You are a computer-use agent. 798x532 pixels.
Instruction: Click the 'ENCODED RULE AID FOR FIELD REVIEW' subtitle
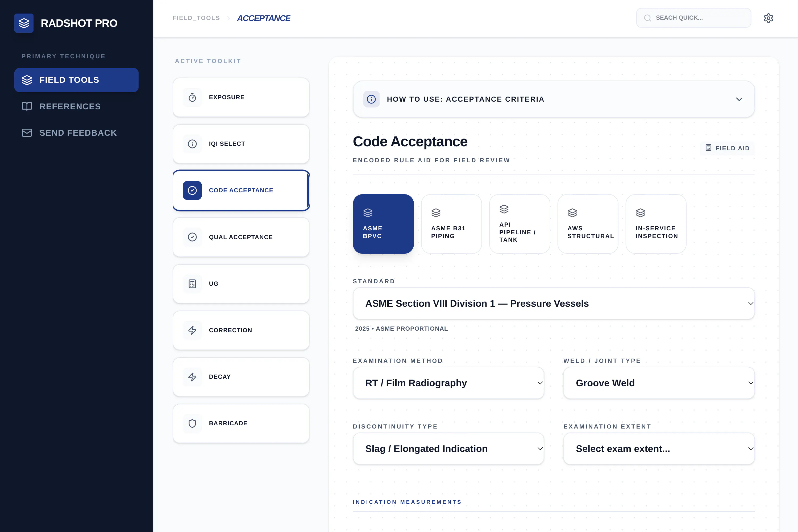pos(431,160)
